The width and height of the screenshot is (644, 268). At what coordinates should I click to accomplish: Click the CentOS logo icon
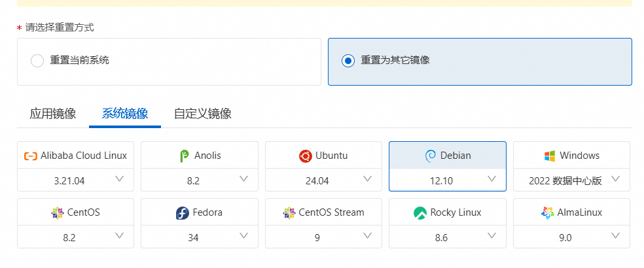tap(58, 213)
